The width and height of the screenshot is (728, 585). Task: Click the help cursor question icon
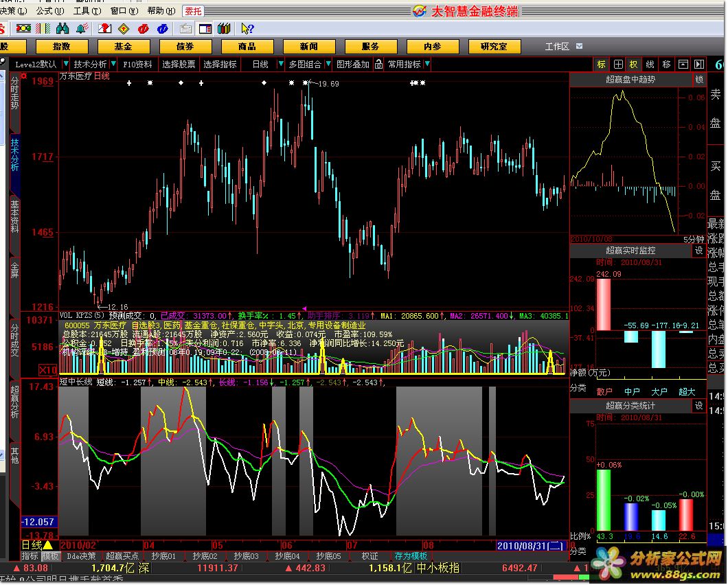point(247,29)
